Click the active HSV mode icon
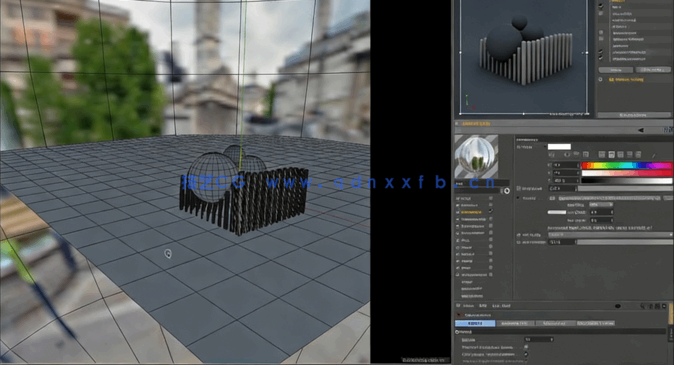Screen dimensions: 674x365 tap(611, 154)
